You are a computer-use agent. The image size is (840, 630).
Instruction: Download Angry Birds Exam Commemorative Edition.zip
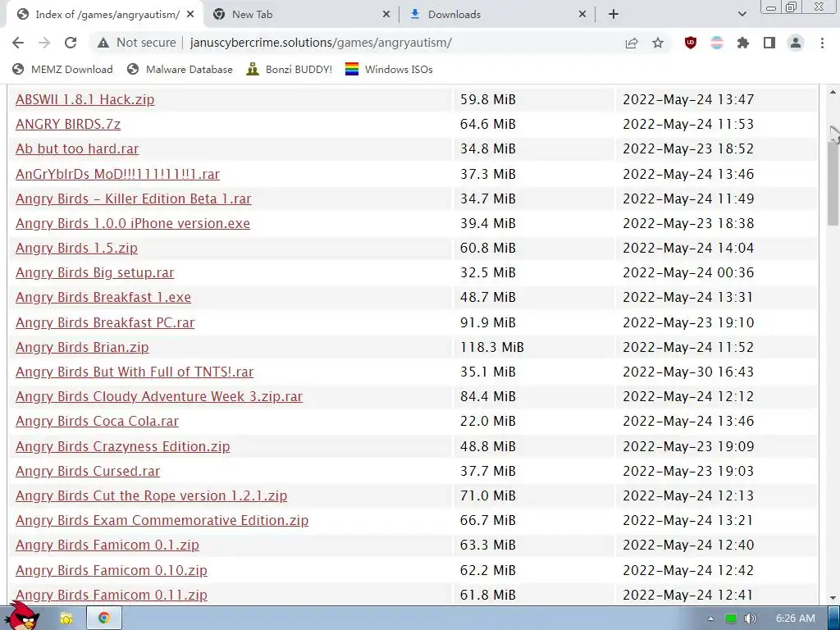coord(162,520)
